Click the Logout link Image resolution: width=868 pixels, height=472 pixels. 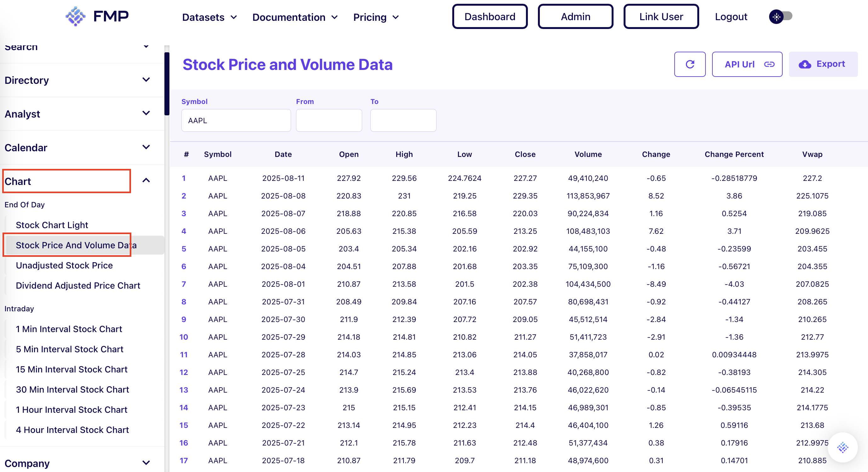tap(731, 16)
